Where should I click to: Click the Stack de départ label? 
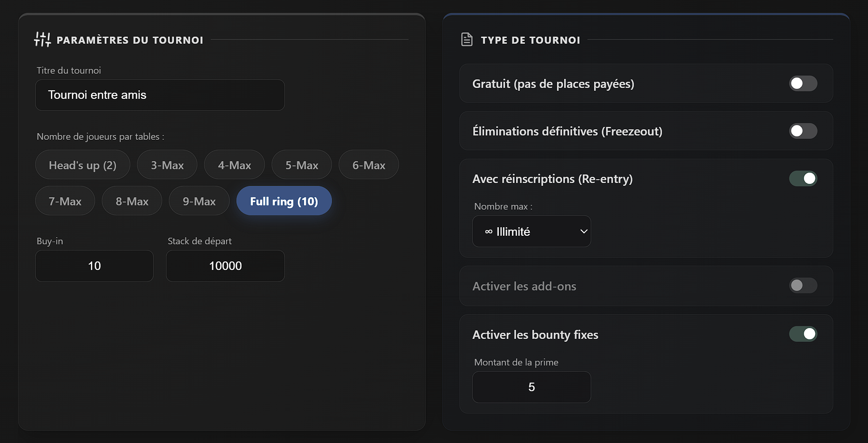200,241
